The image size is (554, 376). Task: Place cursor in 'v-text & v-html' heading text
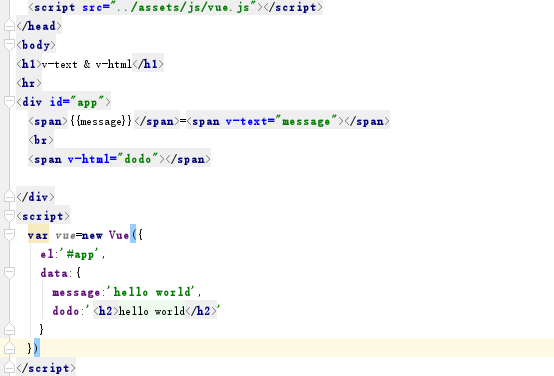(x=87, y=64)
